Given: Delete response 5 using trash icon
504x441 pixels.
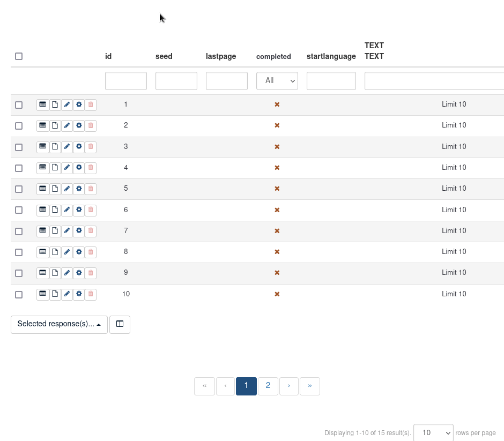Looking at the screenshot, I should pyautogui.click(x=91, y=189).
